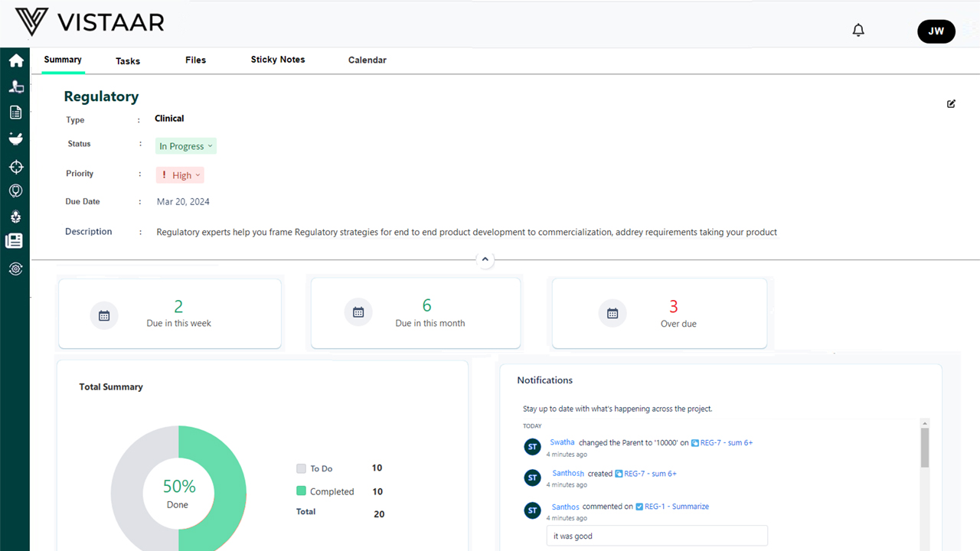Open the REG-1 - Summarize link
980x551 pixels.
click(673, 507)
